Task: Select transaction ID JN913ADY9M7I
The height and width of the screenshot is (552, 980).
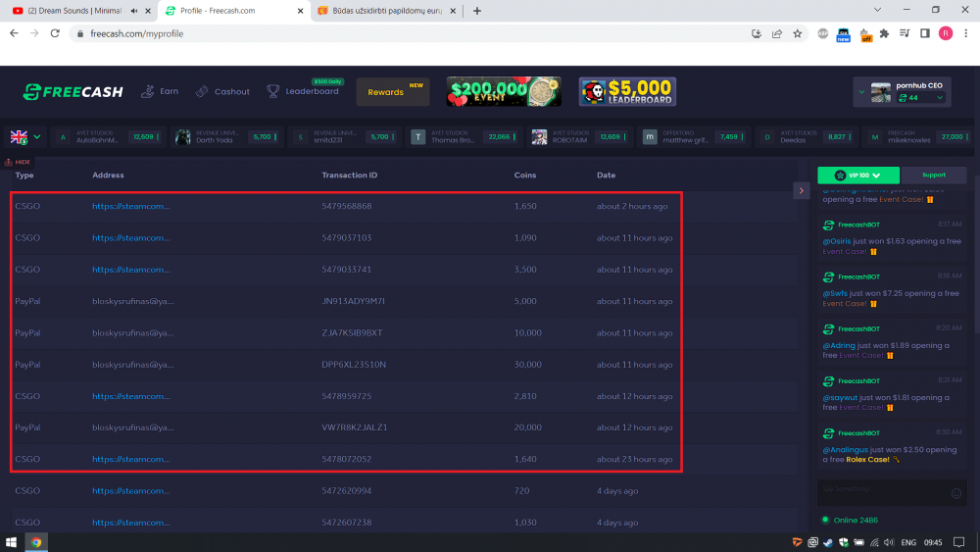Action: point(353,301)
